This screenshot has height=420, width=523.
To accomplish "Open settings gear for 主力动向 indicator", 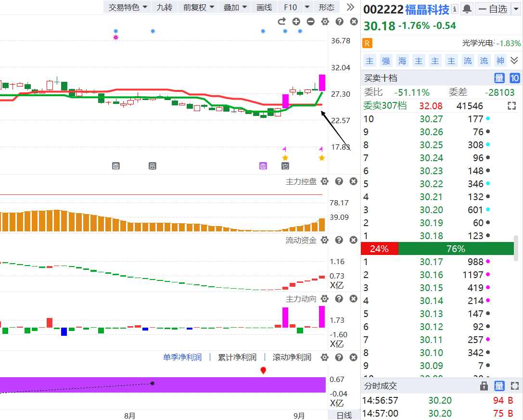I will coord(325,299).
